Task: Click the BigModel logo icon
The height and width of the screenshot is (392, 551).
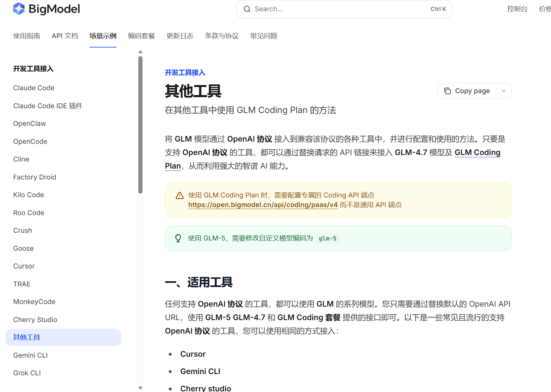Action: [19, 9]
